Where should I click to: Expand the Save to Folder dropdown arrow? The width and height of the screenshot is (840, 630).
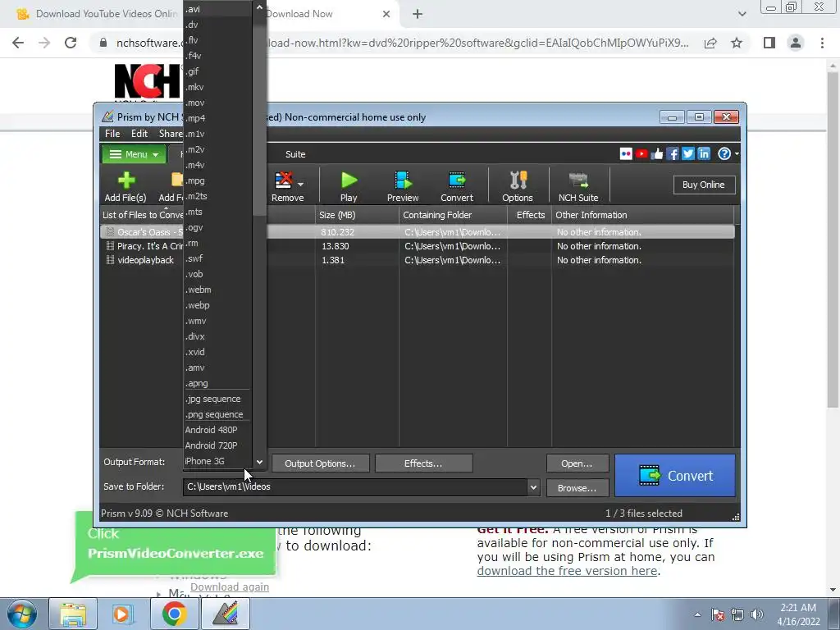pyautogui.click(x=533, y=487)
